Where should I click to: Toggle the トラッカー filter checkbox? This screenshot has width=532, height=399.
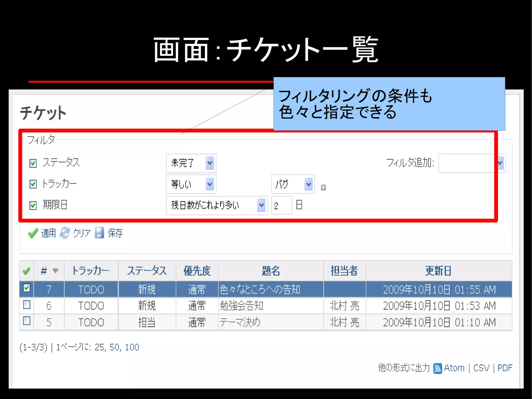coord(33,184)
